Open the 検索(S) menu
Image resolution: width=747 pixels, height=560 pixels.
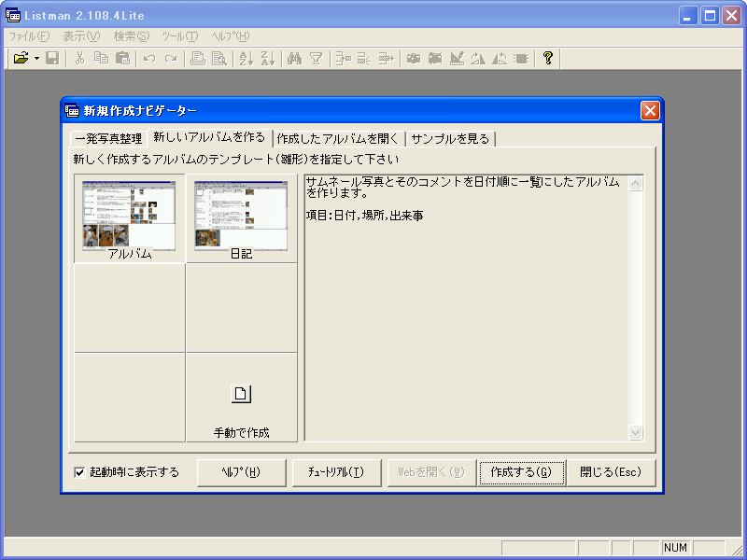click(132, 36)
